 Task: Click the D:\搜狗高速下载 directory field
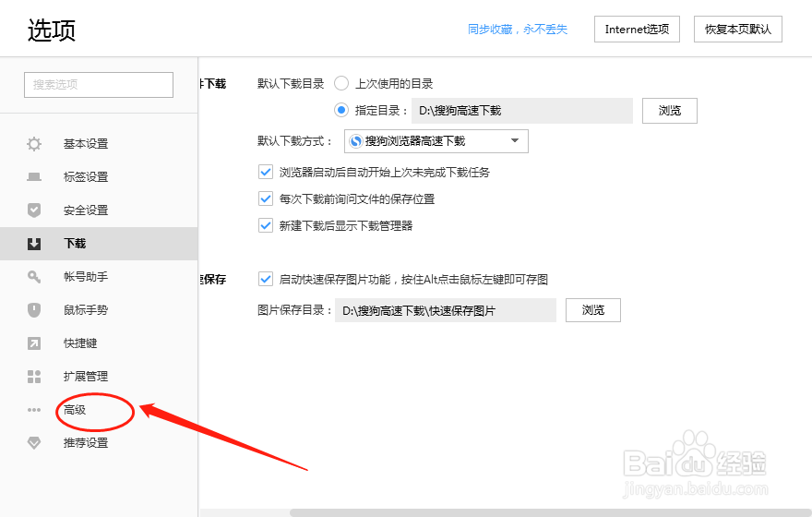pos(522,111)
